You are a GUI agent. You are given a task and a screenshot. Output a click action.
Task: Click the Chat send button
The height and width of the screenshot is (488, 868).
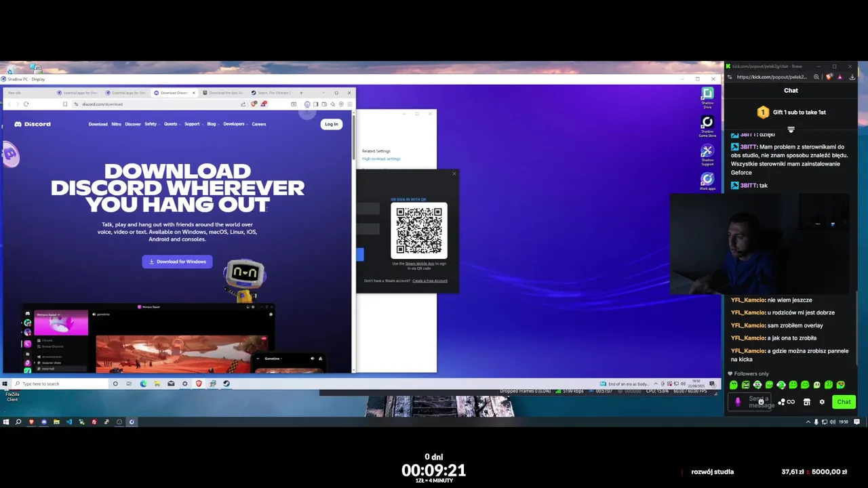[x=844, y=402]
